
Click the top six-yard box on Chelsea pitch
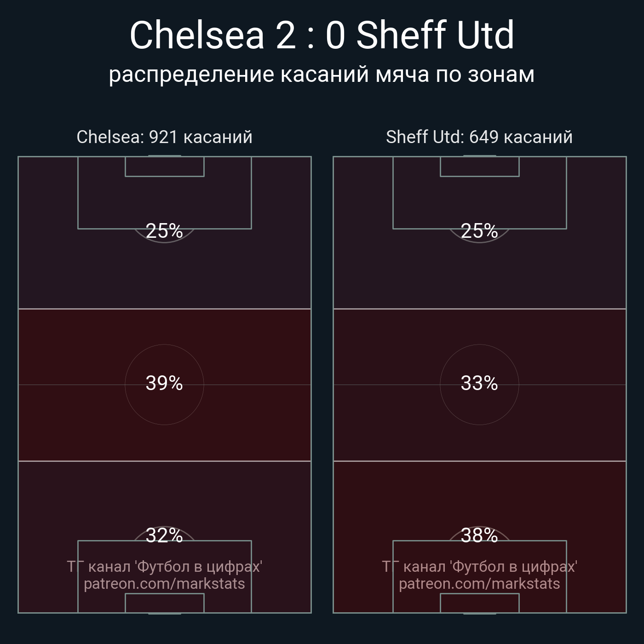pyautogui.click(x=164, y=167)
